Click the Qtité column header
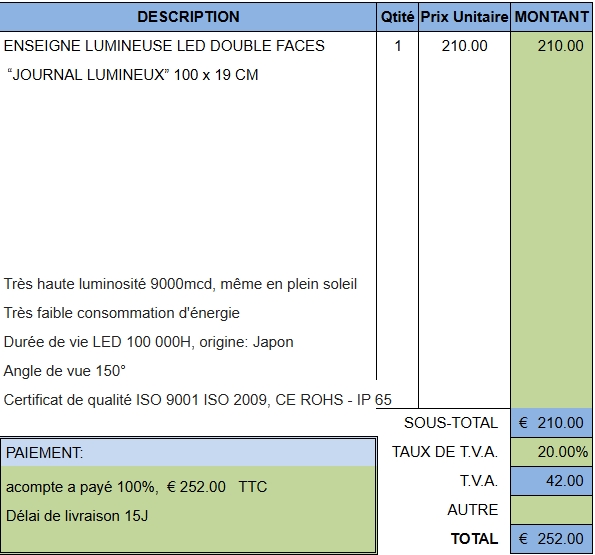595x555 pixels. pos(397,17)
